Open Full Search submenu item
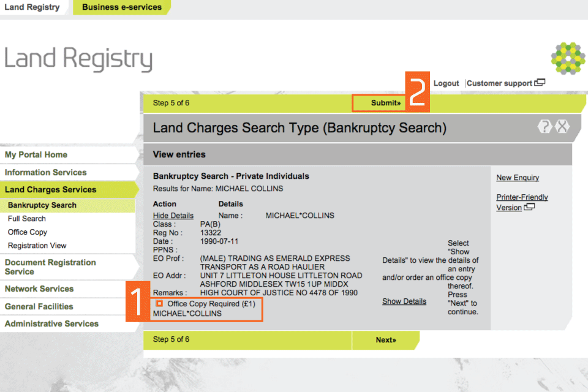Image resolution: width=588 pixels, height=392 pixels. (x=26, y=219)
